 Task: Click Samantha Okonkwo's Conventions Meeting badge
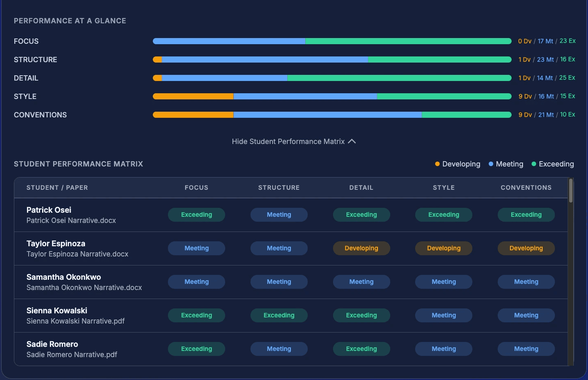tap(526, 282)
